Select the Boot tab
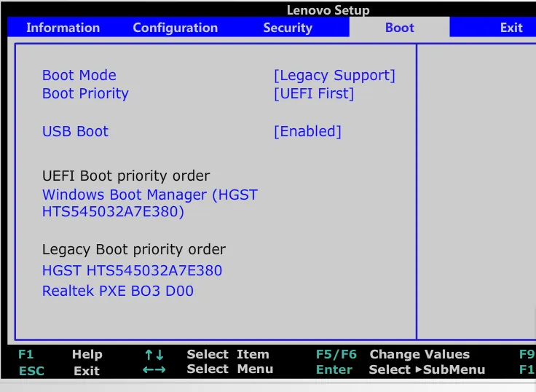The height and width of the screenshot is (392, 536). pyautogui.click(x=399, y=28)
